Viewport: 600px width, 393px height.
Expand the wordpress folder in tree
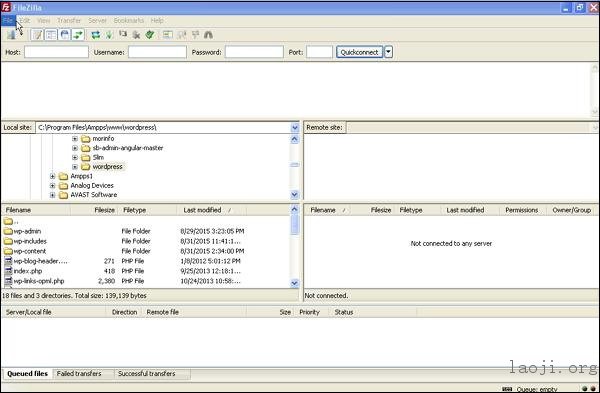75,167
